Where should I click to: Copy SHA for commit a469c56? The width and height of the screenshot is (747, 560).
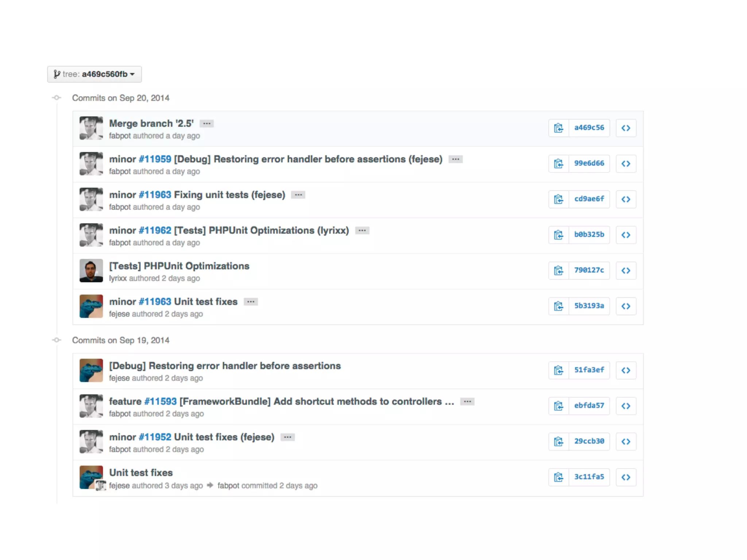pyautogui.click(x=558, y=128)
